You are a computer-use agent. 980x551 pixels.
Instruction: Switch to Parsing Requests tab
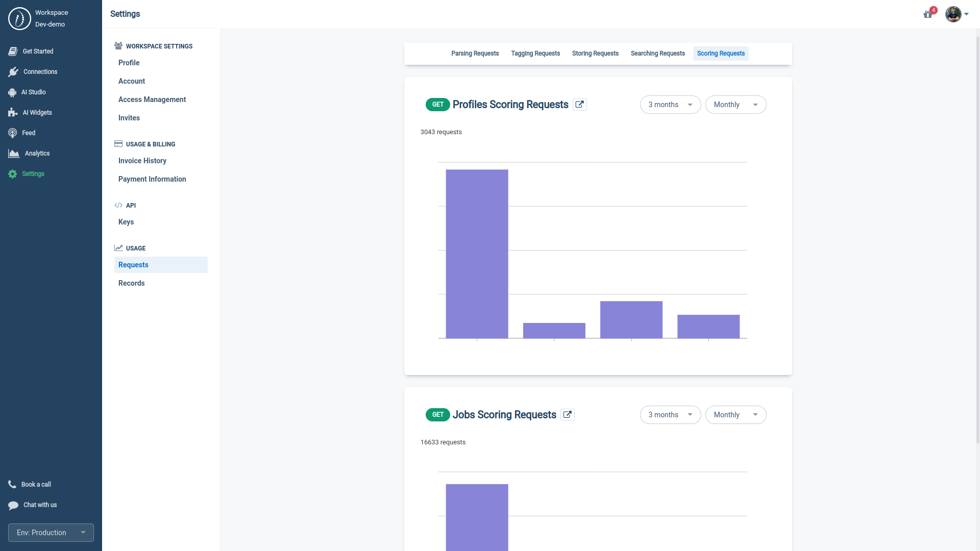click(x=475, y=54)
